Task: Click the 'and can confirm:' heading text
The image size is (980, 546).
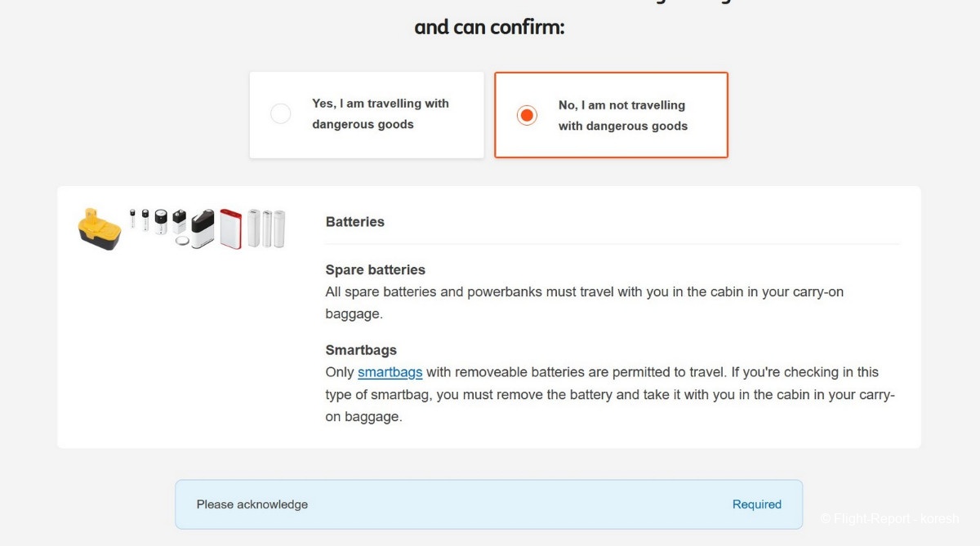Action: click(x=489, y=27)
